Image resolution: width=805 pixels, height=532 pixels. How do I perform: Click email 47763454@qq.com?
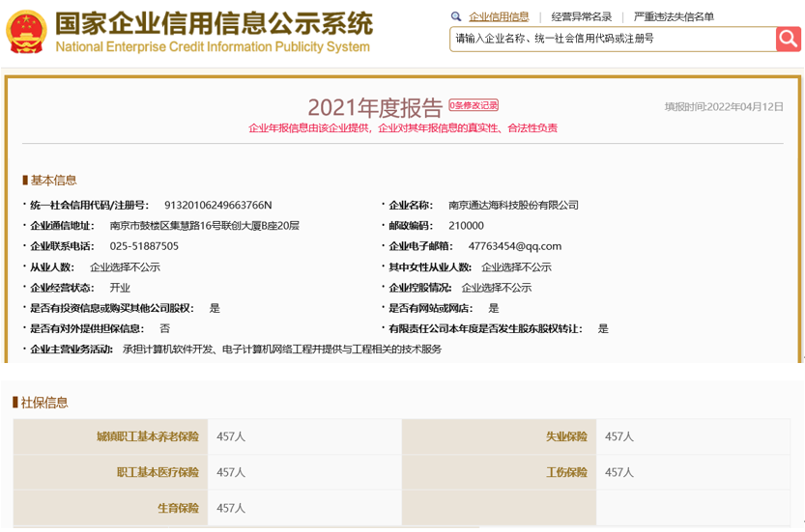click(515, 246)
